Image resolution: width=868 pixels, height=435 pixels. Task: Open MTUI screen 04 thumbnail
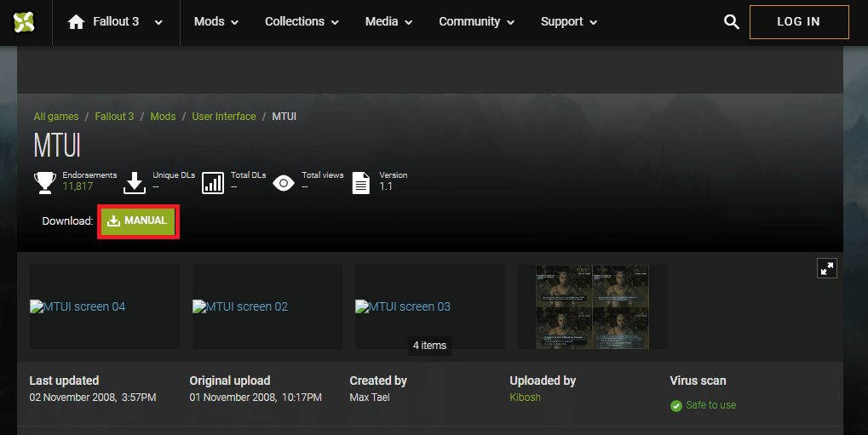tap(105, 306)
